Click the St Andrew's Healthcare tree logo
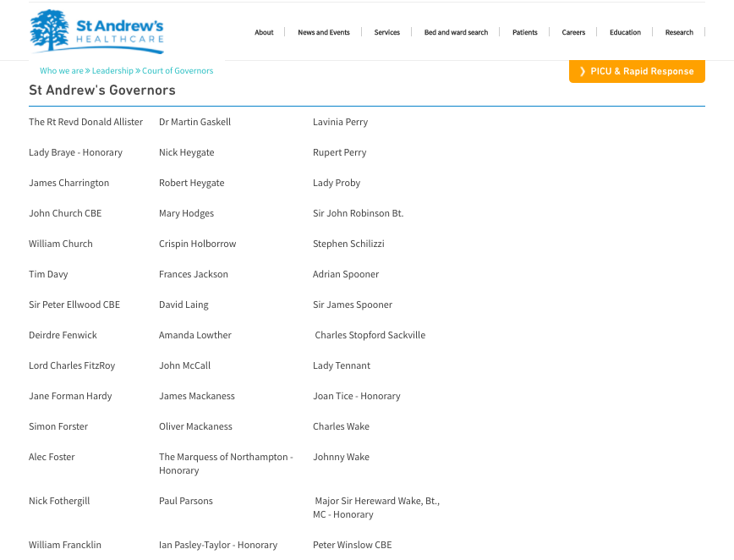The height and width of the screenshot is (560, 734). point(49,30)
